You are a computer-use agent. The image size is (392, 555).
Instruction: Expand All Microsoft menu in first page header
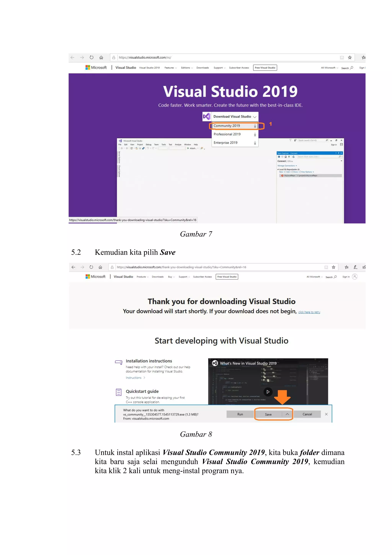point(329,68)
